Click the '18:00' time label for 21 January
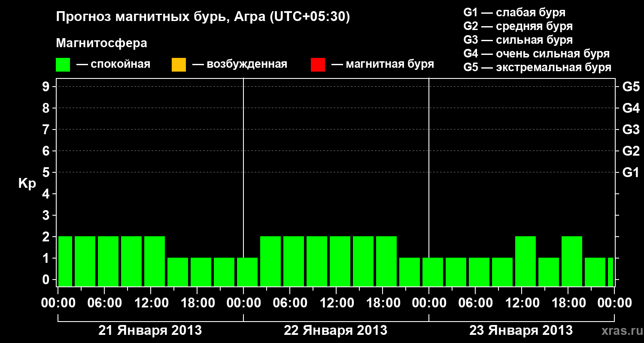This screenshot has height=343, width=644. [197, 303]
